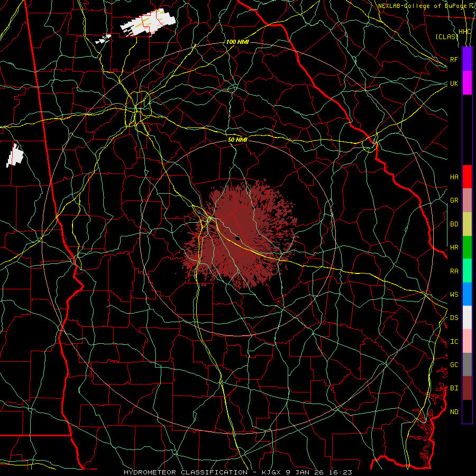Click the HA red legend swatch
Viewport: 476px width, 476px height.
point(467,177)
